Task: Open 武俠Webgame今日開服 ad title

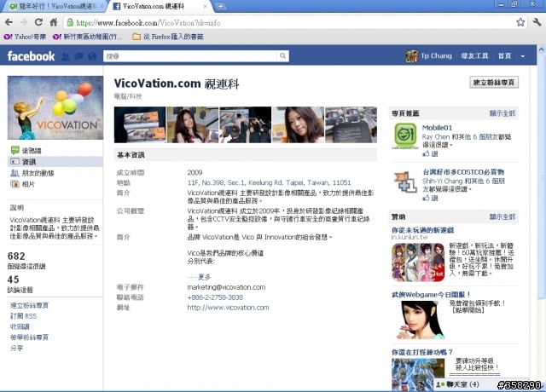Action: click(x=431, y=295)
